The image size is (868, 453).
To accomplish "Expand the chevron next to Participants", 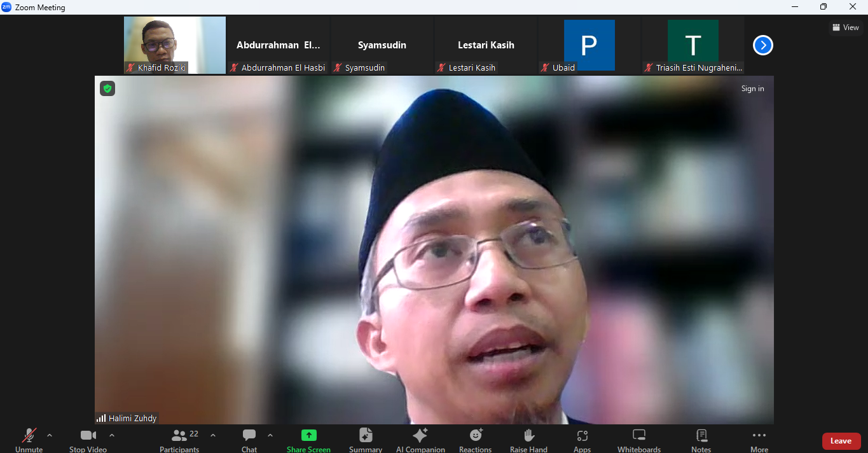I will point(213,436).
